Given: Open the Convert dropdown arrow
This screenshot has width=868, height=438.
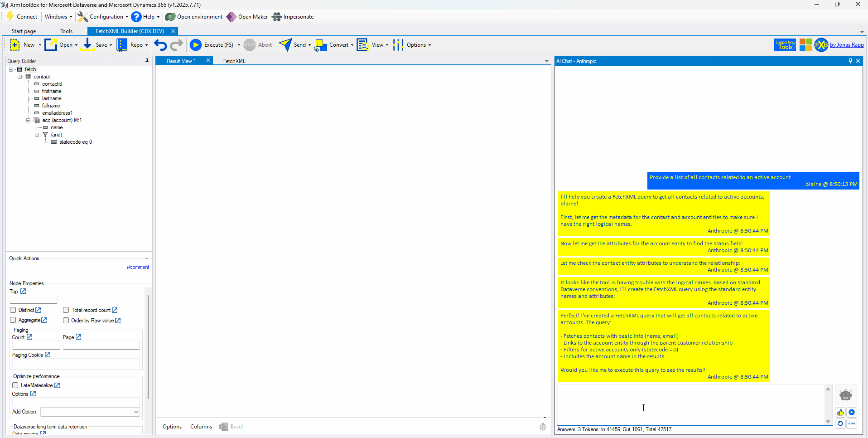Looking at the screenshot, I should 352,45.
